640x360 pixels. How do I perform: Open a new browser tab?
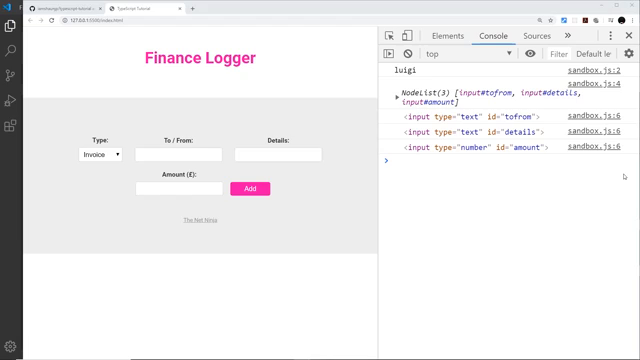pos(193,9)
